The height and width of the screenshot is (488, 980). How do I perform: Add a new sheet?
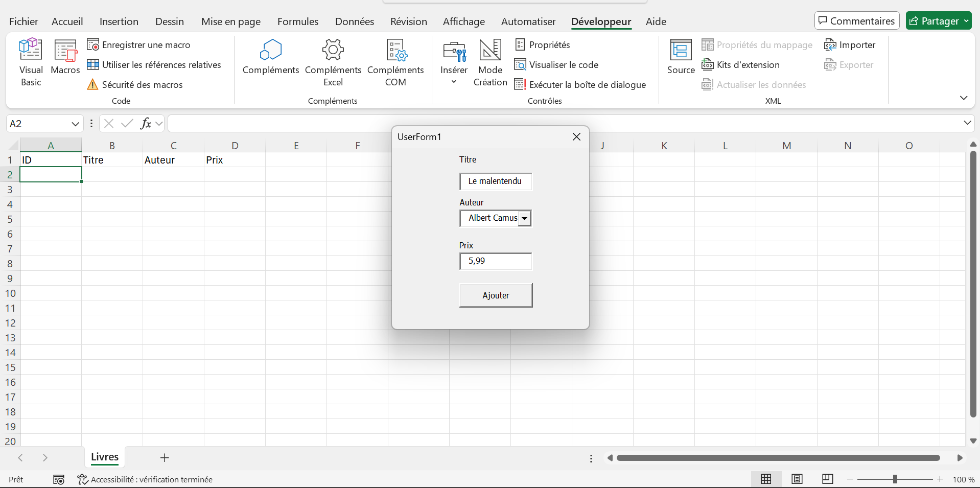point(165,458)
